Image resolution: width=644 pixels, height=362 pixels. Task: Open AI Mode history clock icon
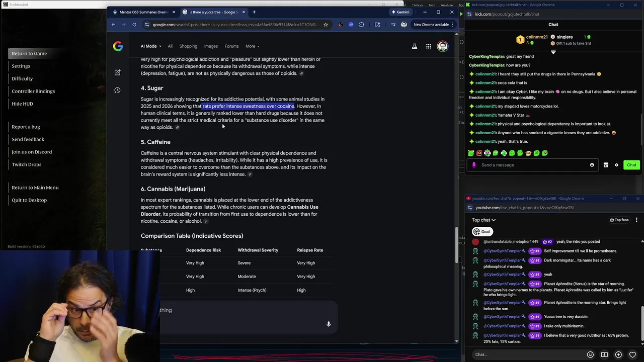point(117,90)
